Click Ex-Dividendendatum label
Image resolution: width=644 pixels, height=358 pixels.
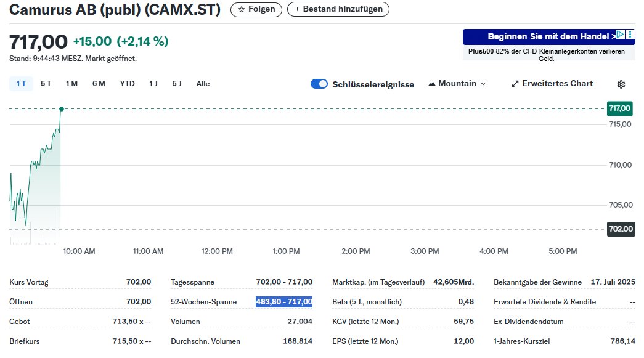point(529,322)
